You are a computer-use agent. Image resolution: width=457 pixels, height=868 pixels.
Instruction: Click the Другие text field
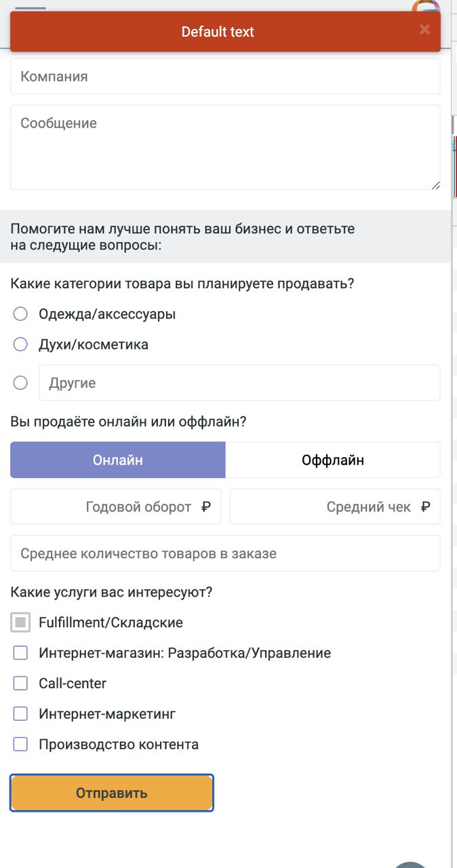[x=239, y=383]
